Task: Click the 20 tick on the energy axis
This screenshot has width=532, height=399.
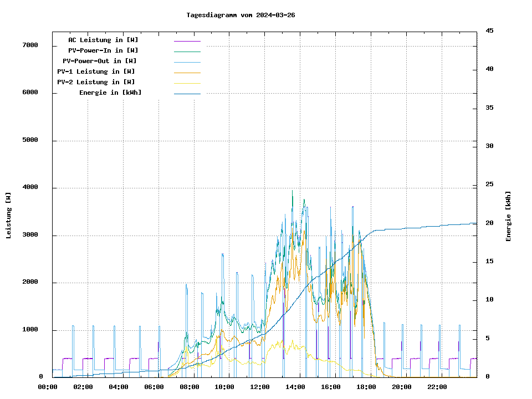Action: pos(489,223)
